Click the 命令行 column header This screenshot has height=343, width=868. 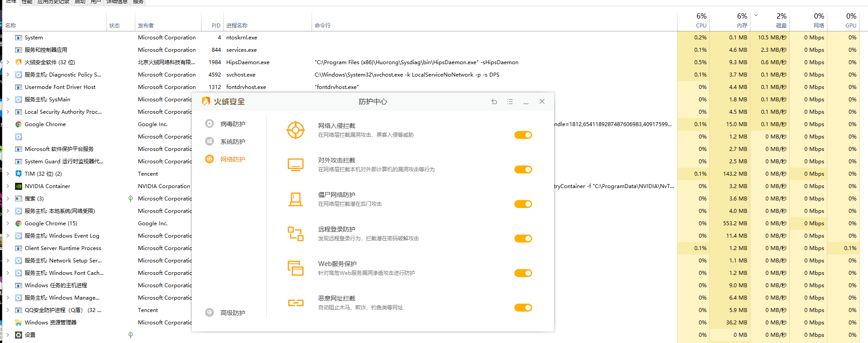point(323,26)
